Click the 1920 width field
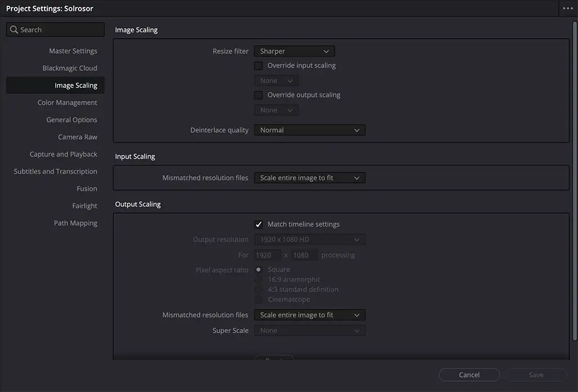578x392 pixels. tap(267, 255)
